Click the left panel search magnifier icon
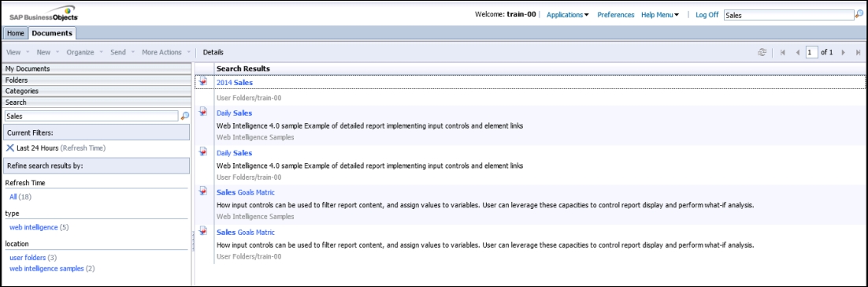Viewport: 868px width, 287px height. pyautogui.click(x=185, y=116)
